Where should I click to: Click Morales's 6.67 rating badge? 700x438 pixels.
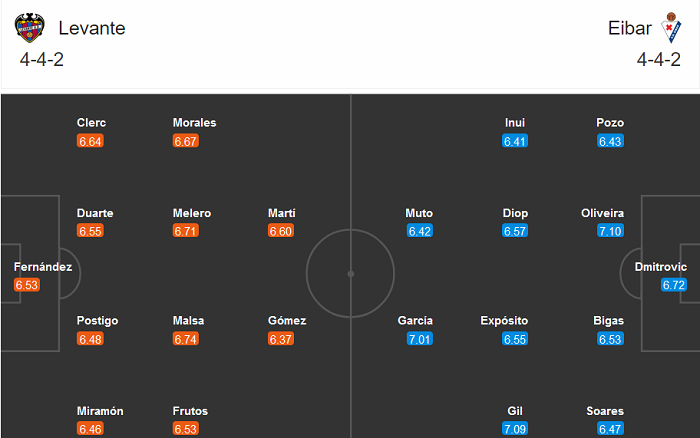(x=186, y=141)
